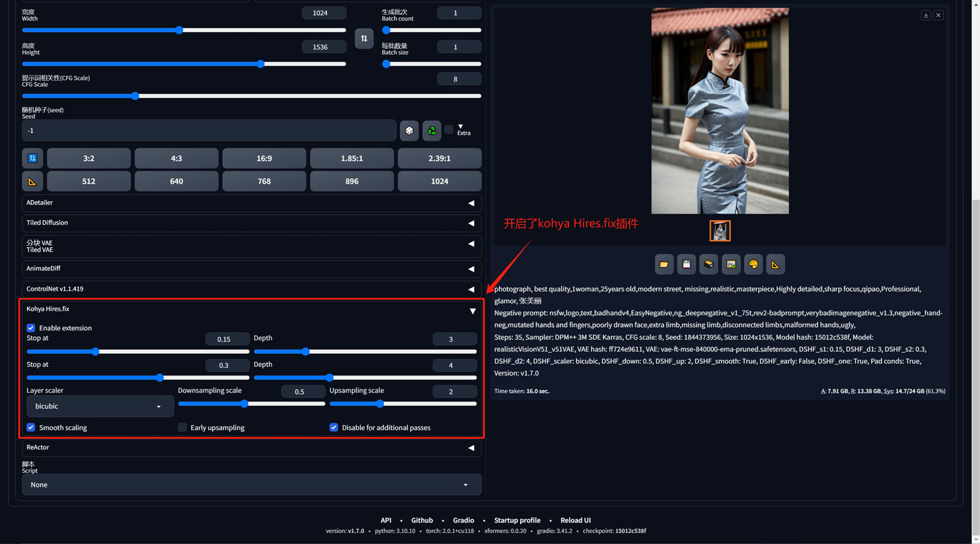Viewport: 980px width, 544px height.
Task: Save image with the floppy disk icon
Action: tap(686, 264)
